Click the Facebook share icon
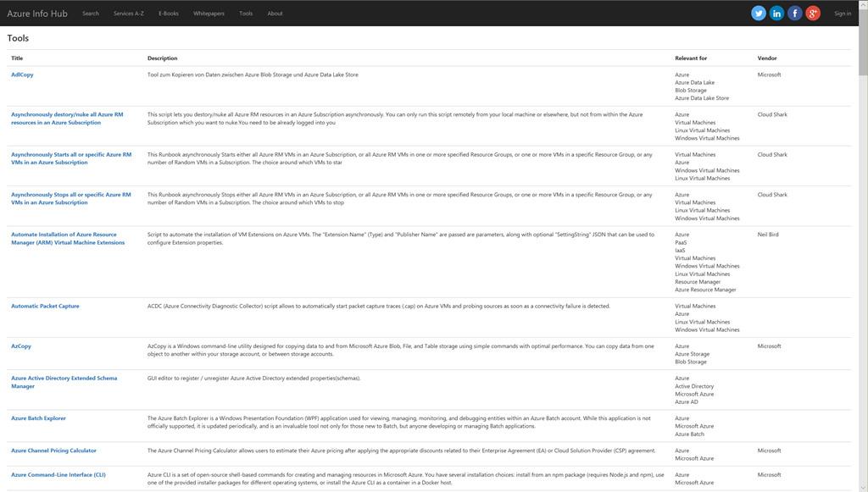Viewport: 868px width, 492px height. click(x=794, y=13)
